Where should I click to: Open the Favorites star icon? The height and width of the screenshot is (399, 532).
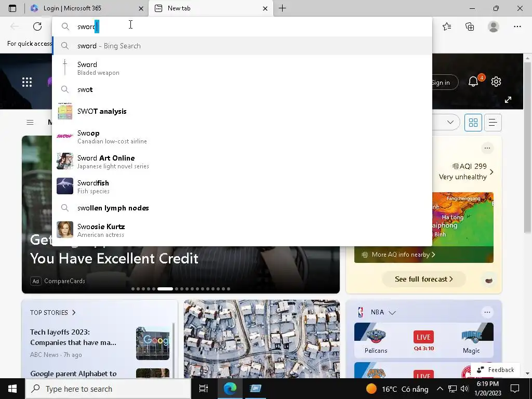[447, 26]
